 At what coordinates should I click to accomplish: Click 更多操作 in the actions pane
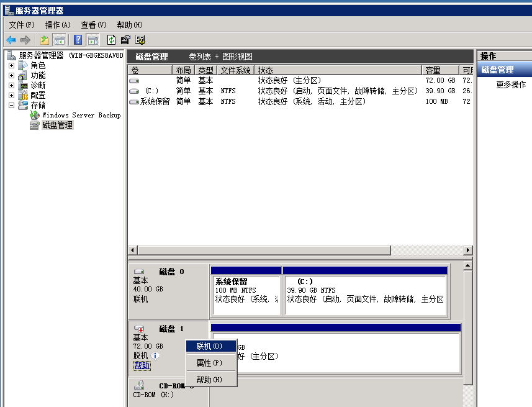(511, 85)
